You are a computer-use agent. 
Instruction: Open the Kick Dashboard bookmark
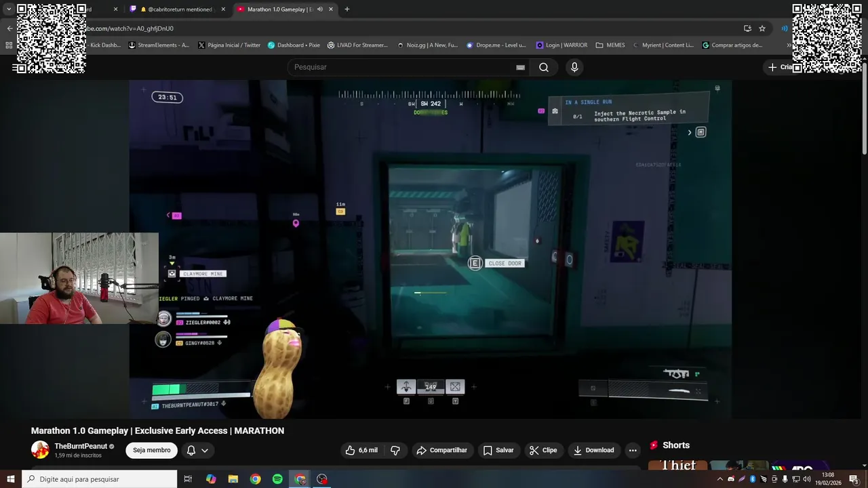click(x=104, y=45)
